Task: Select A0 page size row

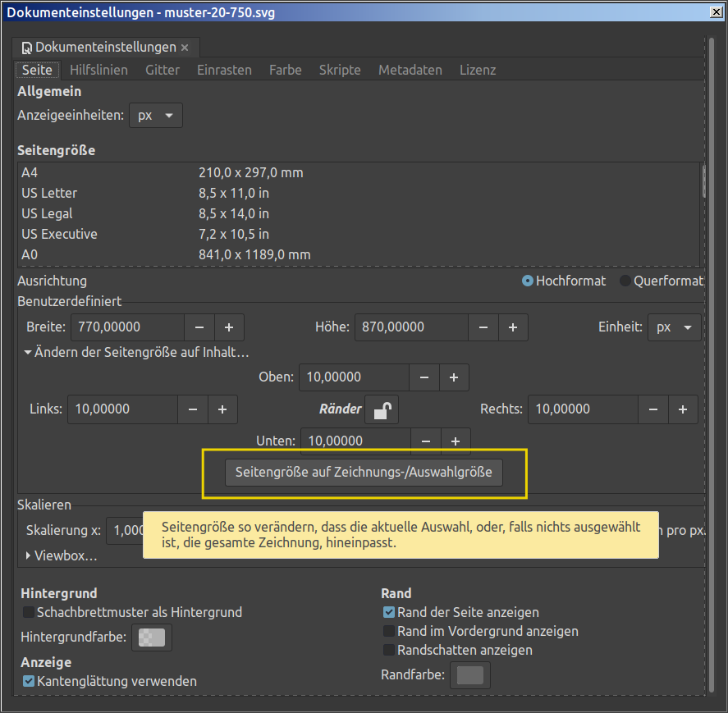Action: [359, 254]
